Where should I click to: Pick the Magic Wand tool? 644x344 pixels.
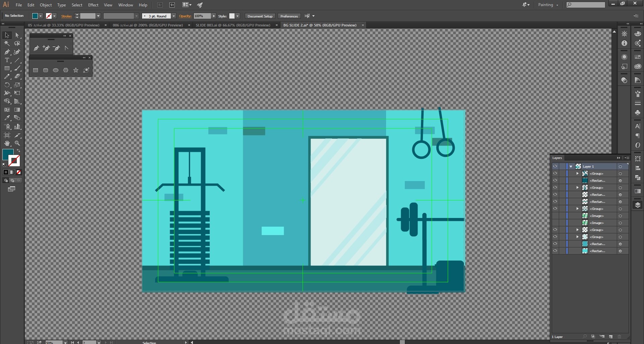point(7,43)
